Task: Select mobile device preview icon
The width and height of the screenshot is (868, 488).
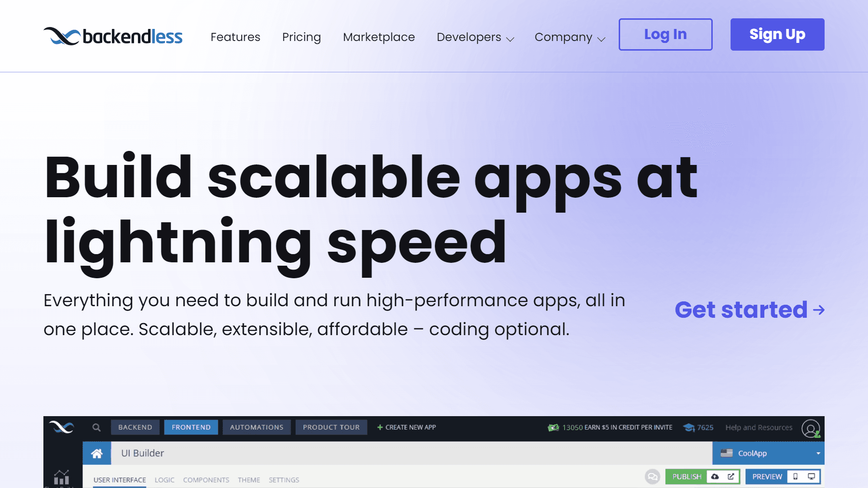Action: (796, 476)
